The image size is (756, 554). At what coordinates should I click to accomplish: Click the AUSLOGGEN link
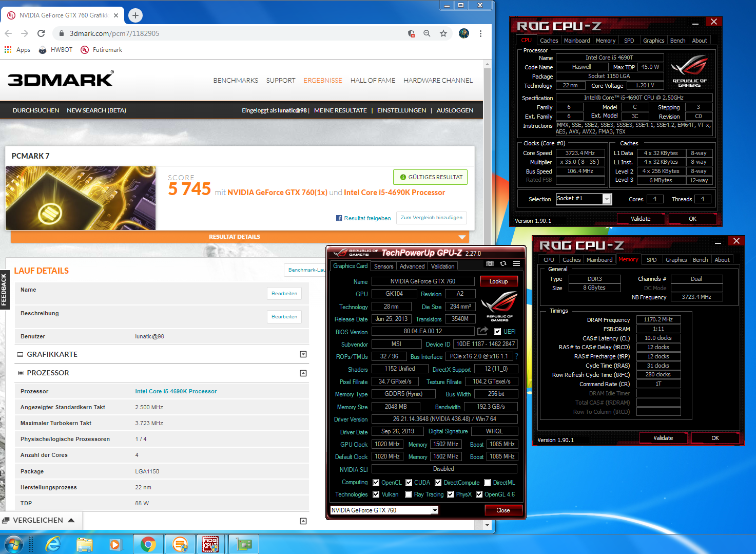pyautogui.click(x=455, y=110)
